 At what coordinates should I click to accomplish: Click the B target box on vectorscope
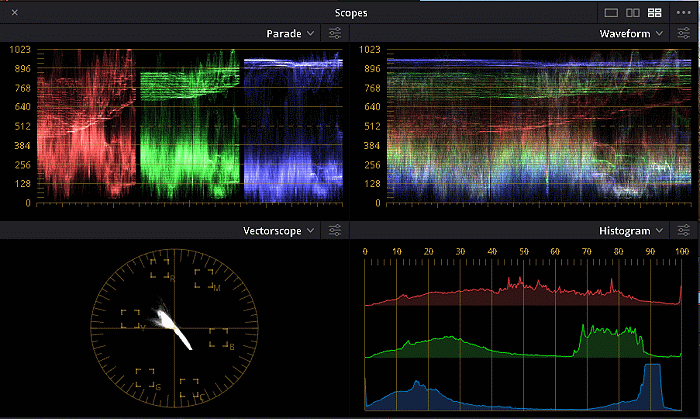[219, 338]
